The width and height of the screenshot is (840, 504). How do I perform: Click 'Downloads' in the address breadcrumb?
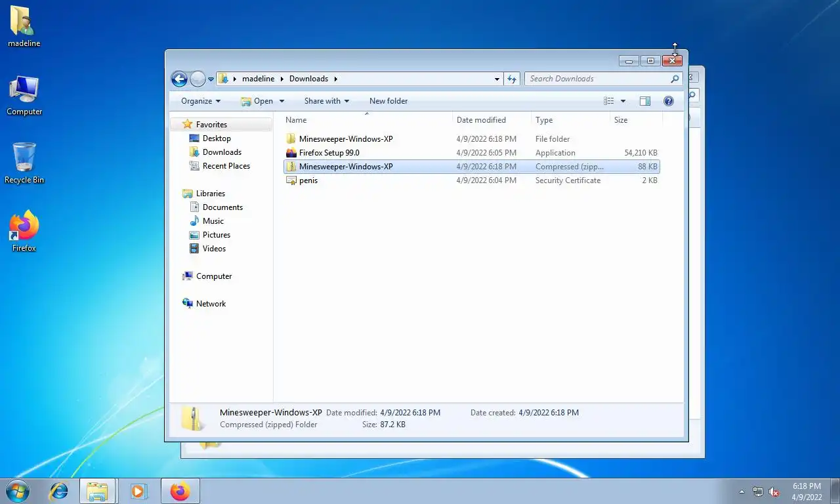[x=308, y=79]
